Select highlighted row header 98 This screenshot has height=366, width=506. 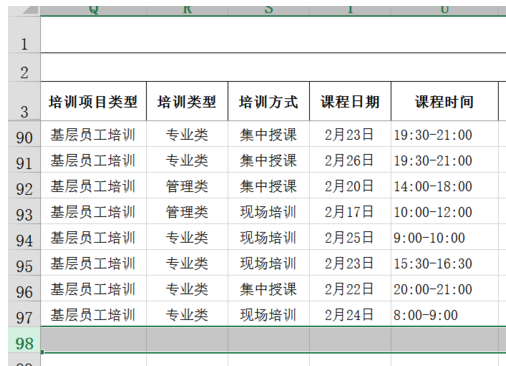[24, 339]
